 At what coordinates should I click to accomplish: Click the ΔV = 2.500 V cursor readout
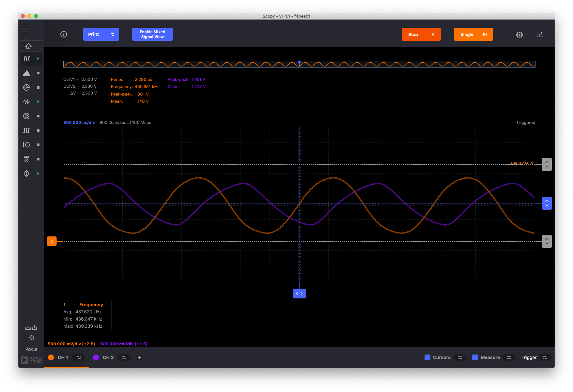point(84,93)
